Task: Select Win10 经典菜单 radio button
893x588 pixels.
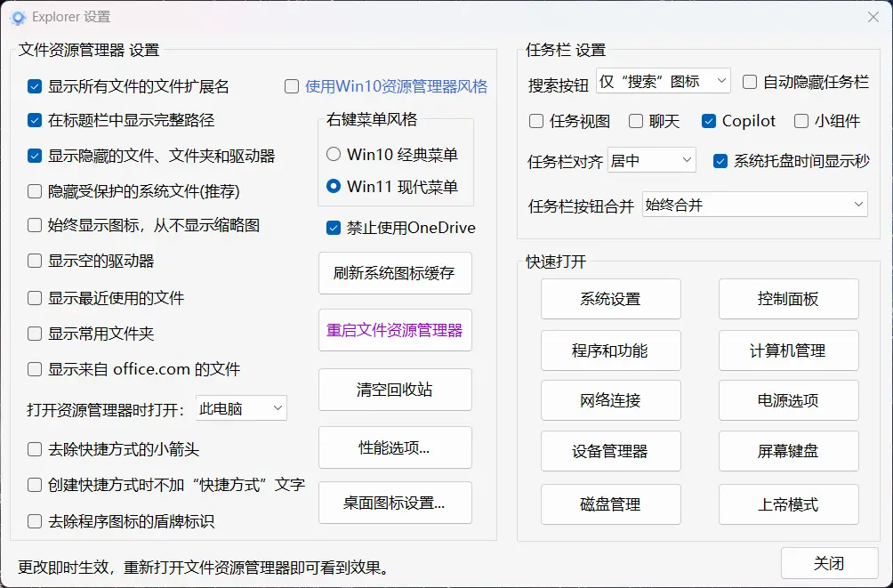Action: pyautogui.click(x=334, y=154)
